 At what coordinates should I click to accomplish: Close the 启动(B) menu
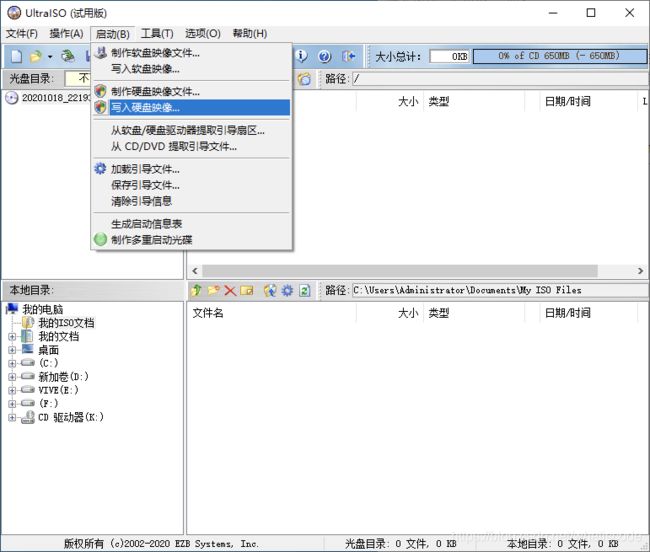[x=112, y=34]
